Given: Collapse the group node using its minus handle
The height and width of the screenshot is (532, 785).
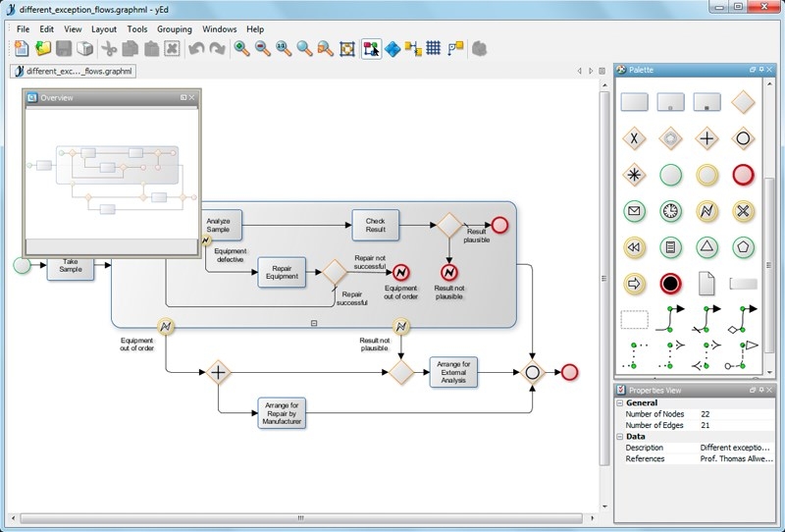Looking at the screenshot, I should [314, 322].
